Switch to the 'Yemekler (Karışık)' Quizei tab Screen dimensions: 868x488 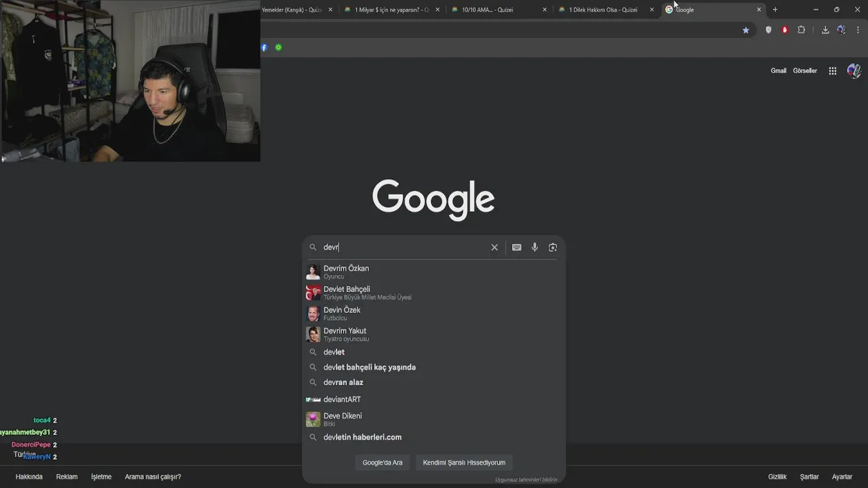292,9
